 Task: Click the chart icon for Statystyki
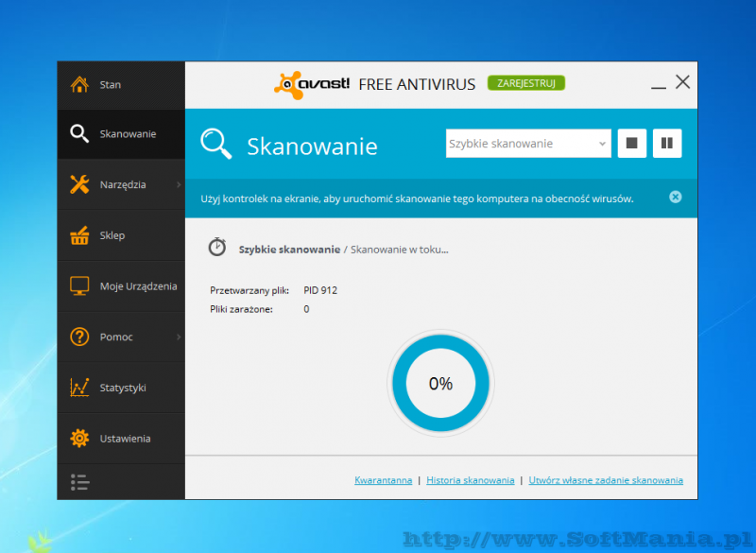click(79, 388)
